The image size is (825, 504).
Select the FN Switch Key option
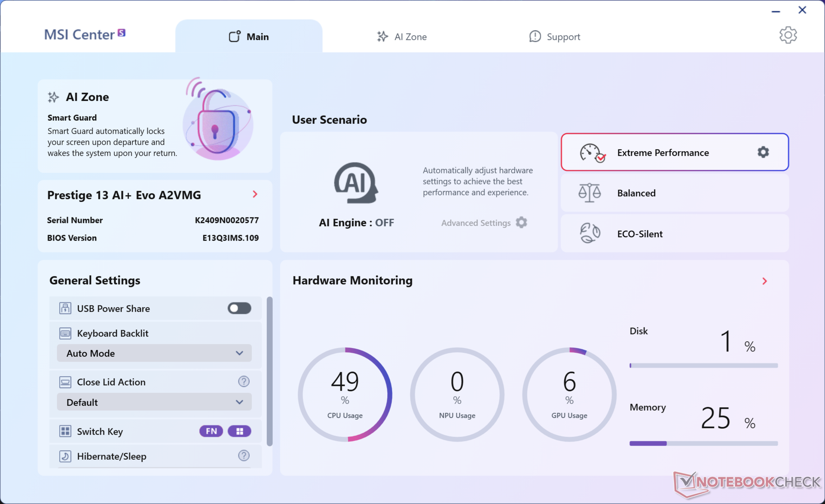point(211,431)
